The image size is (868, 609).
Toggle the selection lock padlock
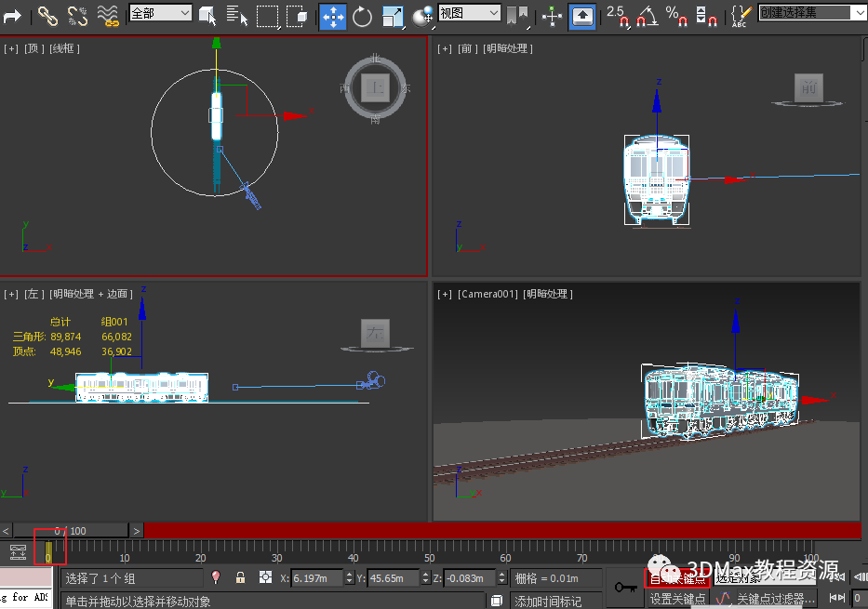241,577
